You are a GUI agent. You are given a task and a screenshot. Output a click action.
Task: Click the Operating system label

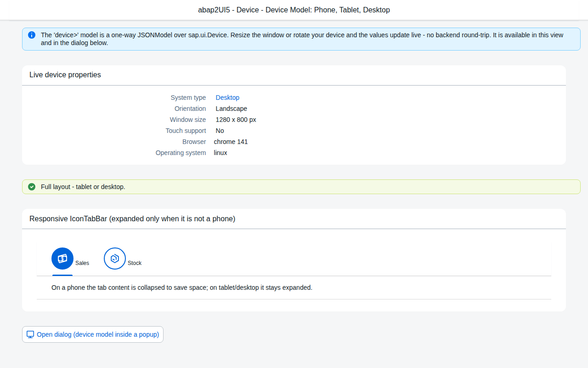tap(181, 153)
